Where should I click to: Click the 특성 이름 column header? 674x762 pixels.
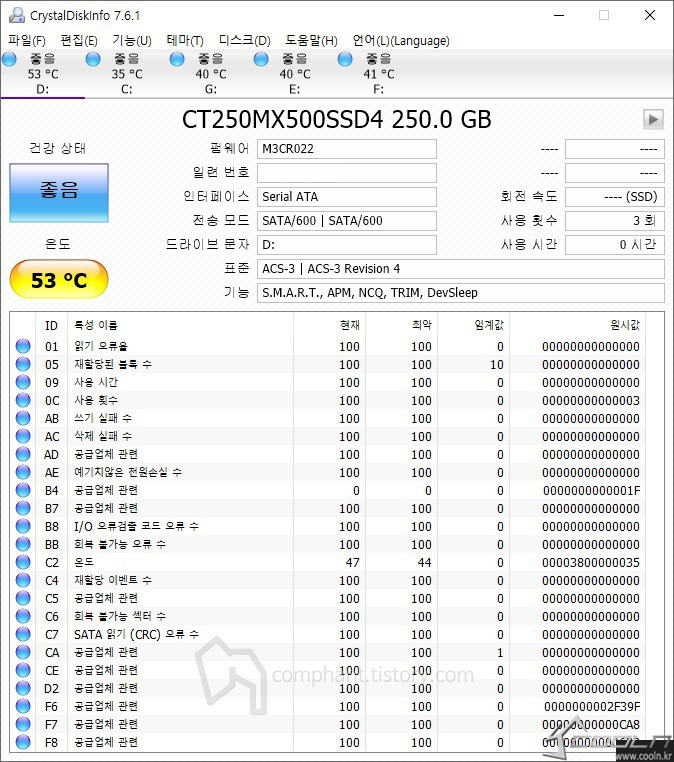[180, 325]
